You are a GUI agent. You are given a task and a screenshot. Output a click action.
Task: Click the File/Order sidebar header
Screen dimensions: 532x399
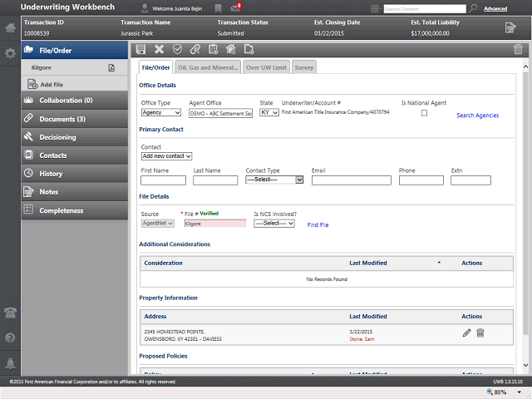[75, 50]
